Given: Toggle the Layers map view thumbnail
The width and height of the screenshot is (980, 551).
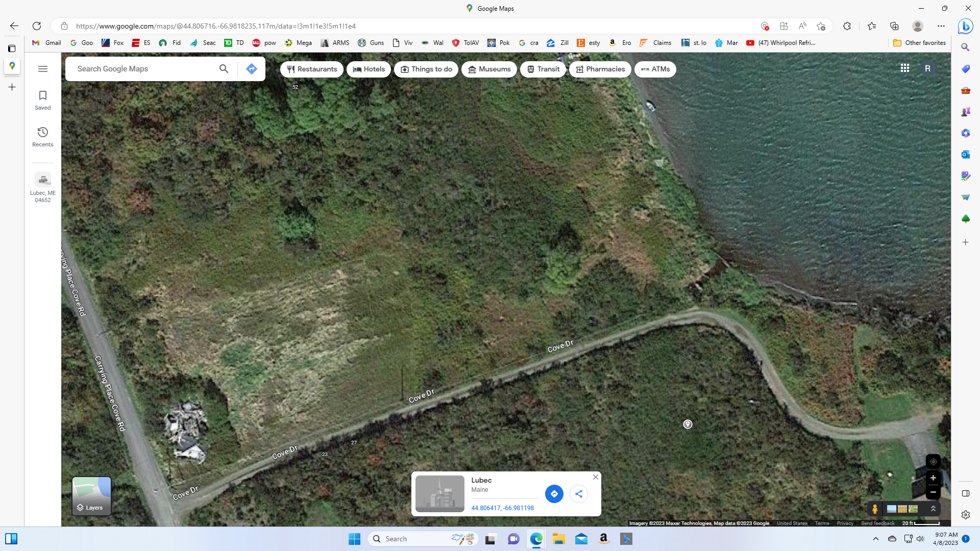Looking at the screenshot, I should point(91,496).
